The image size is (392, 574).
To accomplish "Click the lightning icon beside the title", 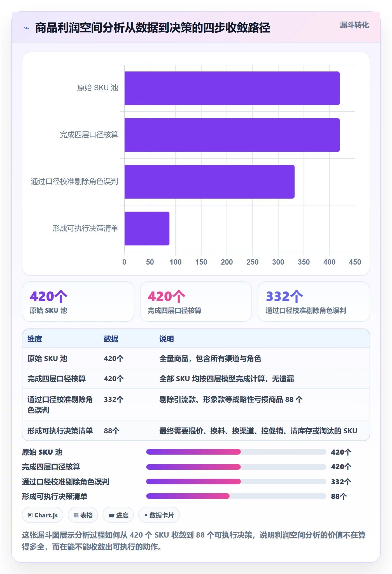I will pos(27,28).
